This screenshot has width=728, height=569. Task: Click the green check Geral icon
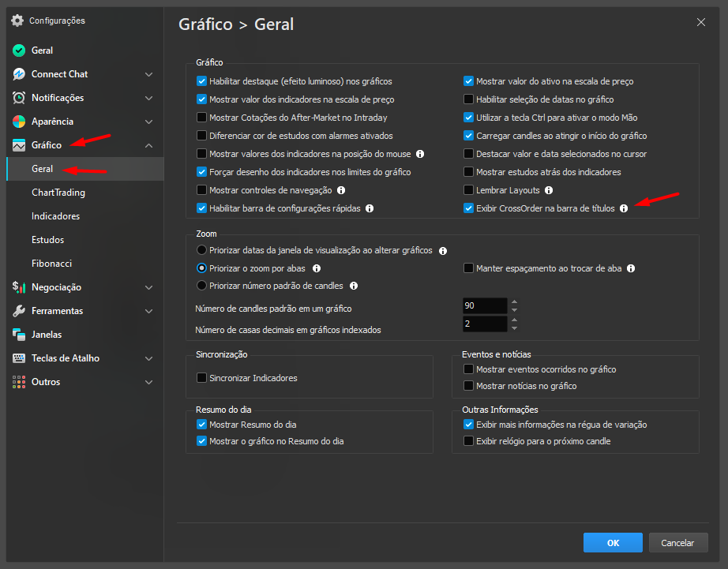click(x=19, y=51)
